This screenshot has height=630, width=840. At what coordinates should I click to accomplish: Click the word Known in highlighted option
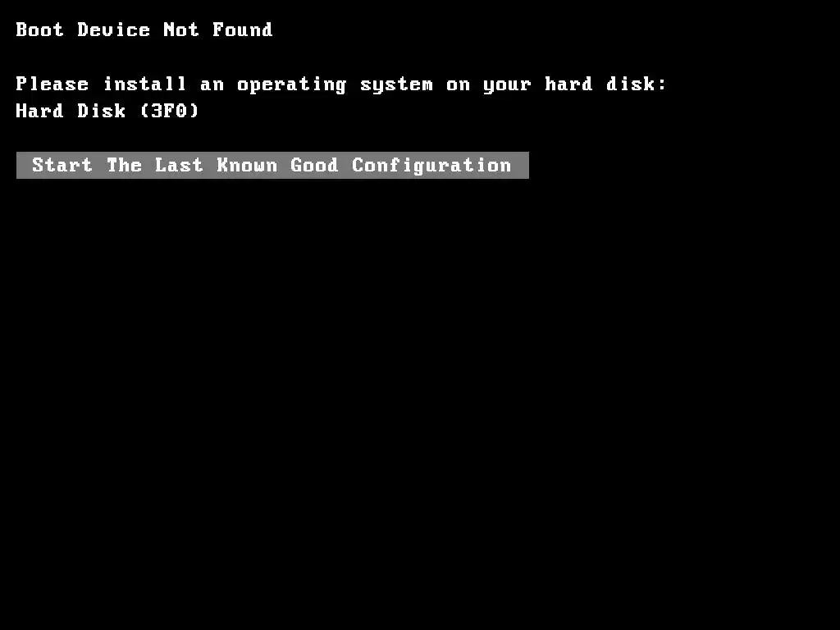247,165
